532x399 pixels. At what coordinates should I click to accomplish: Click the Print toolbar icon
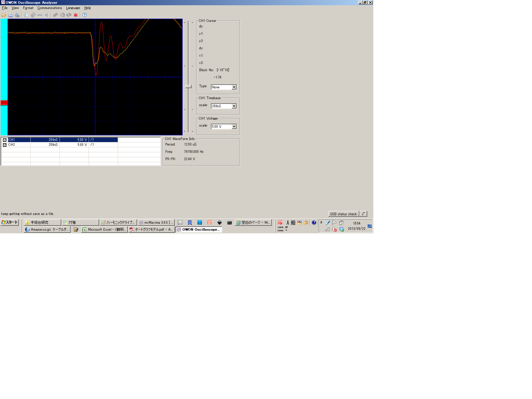point(10,15)
